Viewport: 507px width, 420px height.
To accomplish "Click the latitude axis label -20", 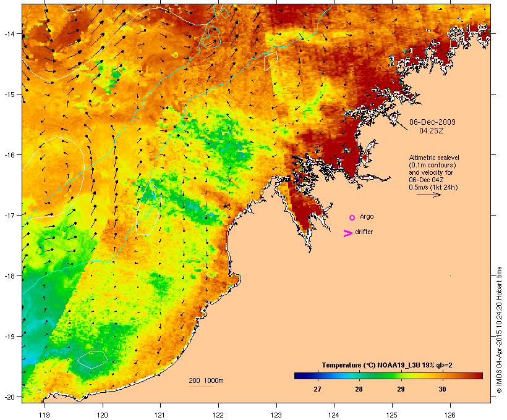I will pos(9,397).
